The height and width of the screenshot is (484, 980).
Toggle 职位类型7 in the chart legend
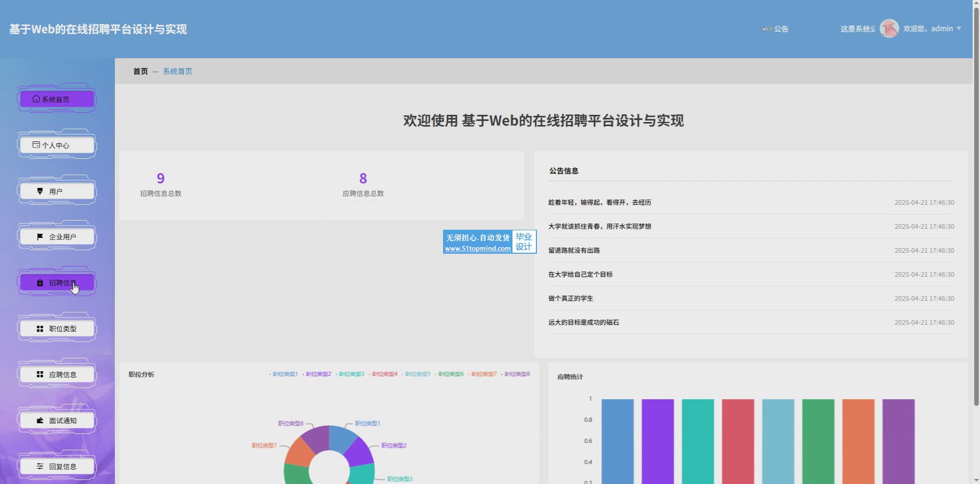(482, 374)
